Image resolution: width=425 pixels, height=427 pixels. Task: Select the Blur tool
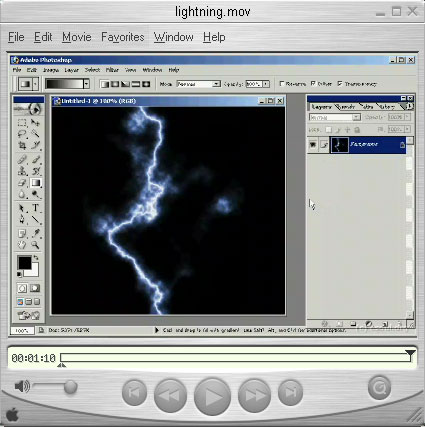coord(22,194)
